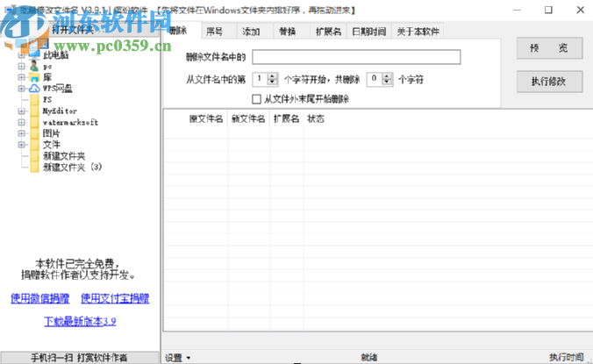This screenshot has height=364, width=593.
Task: Open the 设置 dropdown menu
Action: pyautogui.click(x=178, y=358)
